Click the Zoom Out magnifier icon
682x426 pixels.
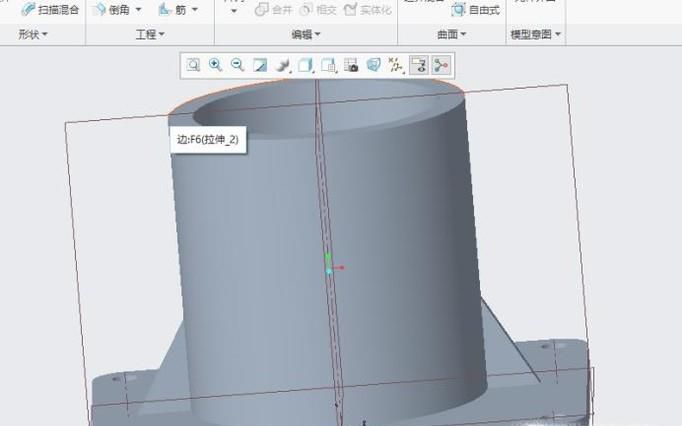pyautogui.click(x=237, y=65)
